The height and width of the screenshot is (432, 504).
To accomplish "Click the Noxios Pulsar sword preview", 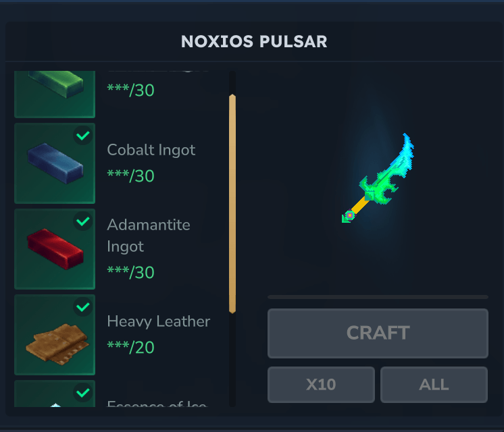I will (x=378, y=178).
